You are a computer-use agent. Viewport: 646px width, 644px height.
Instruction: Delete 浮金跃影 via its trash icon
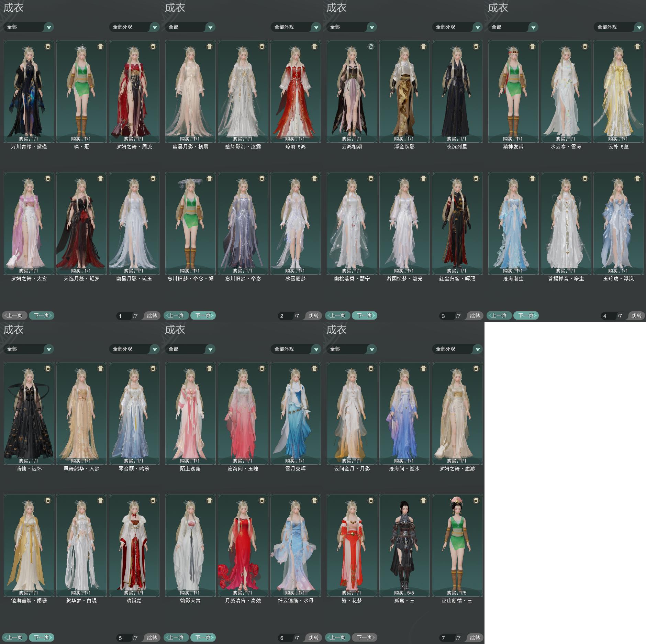(x=424, y=46)
